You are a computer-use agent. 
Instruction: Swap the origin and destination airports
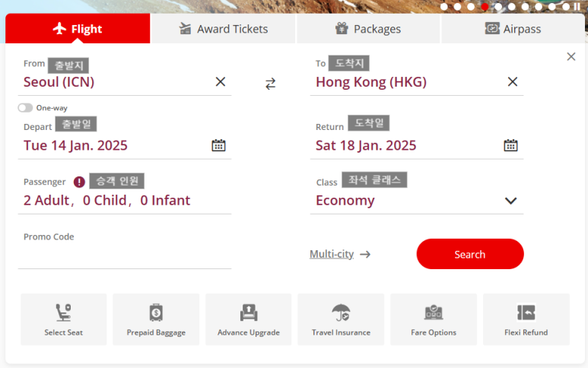click(270, 83)
